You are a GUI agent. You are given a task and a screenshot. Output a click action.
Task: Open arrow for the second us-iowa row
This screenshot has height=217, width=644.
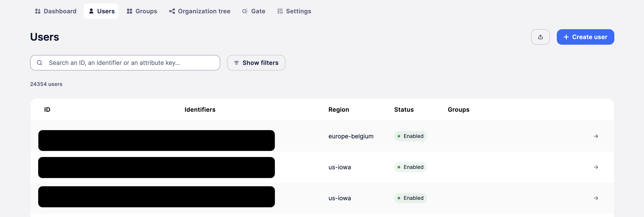coord(595,198)
